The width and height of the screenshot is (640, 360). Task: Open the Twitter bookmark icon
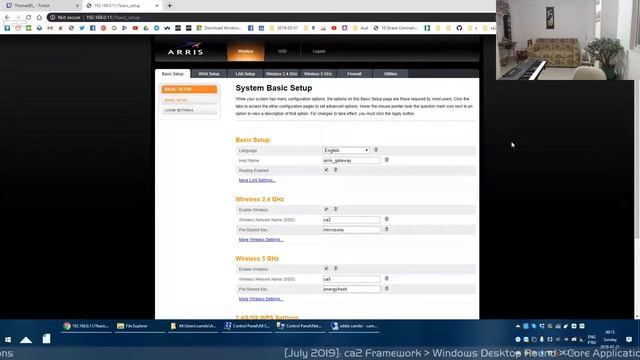[x=82, y=28]
